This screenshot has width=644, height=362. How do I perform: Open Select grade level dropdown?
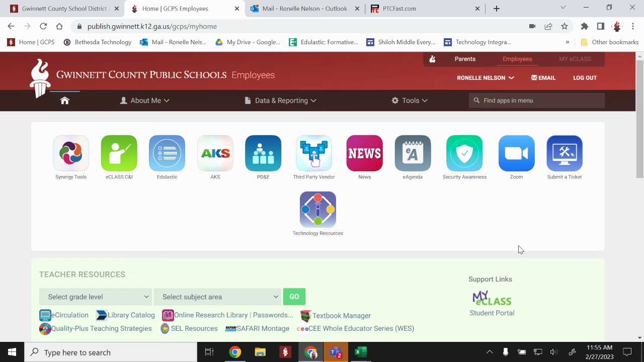(96, 297)
